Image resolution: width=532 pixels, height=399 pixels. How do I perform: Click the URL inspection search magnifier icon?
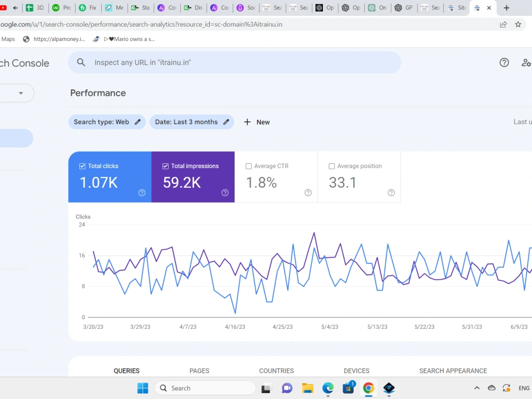[x=81, y=62]
